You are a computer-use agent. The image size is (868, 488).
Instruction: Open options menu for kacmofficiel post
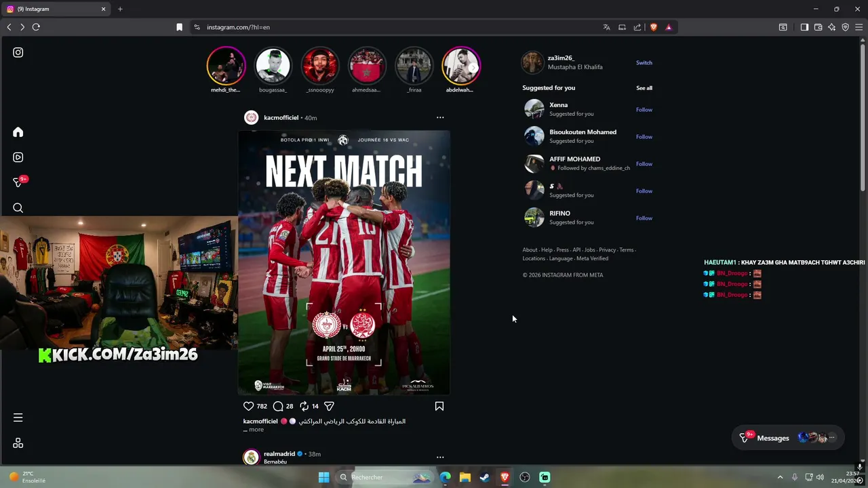440,117
